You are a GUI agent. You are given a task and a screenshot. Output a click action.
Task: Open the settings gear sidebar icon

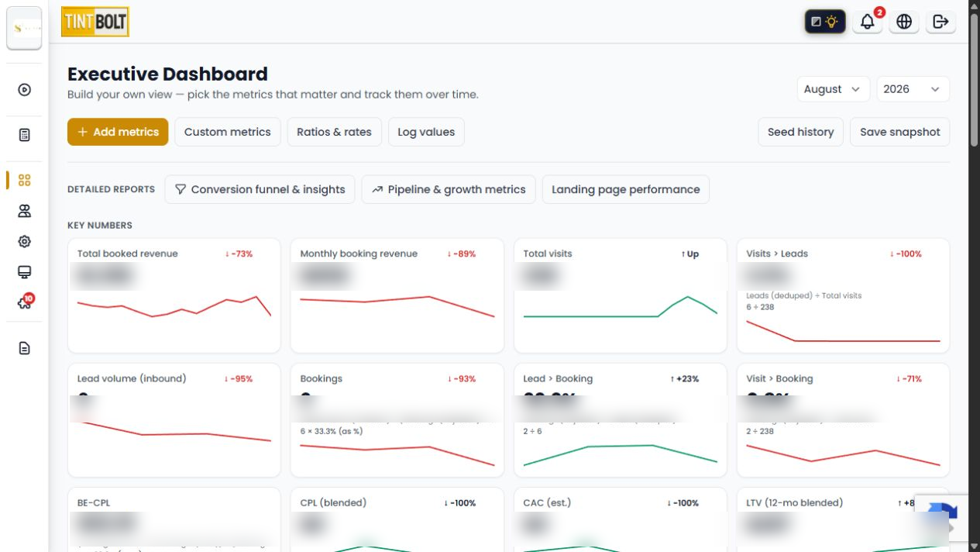[x=24, y=241]
